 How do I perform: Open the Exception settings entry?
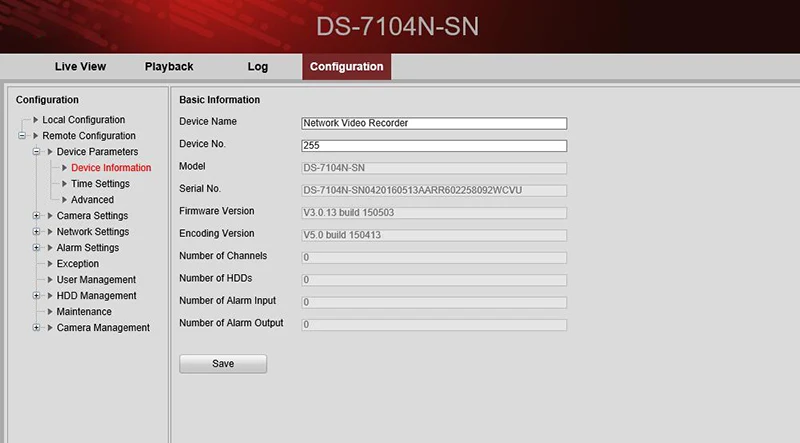click(x=78, y=263)
